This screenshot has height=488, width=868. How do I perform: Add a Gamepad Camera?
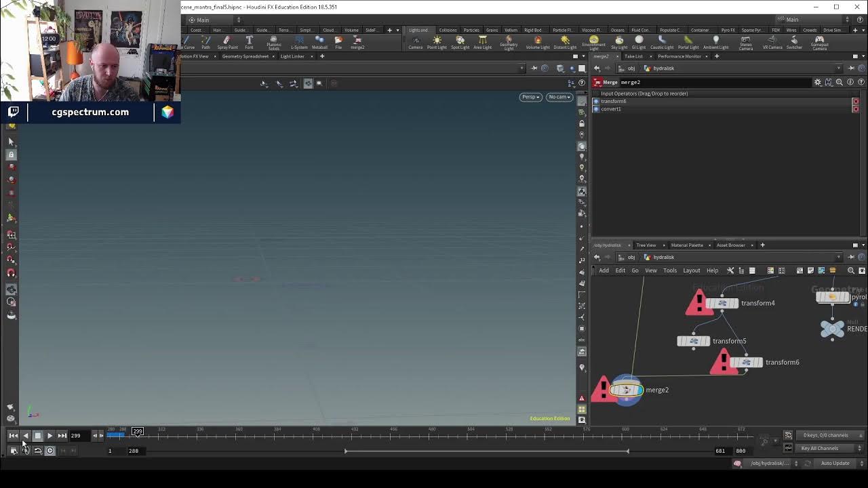[x=819, y=43]
